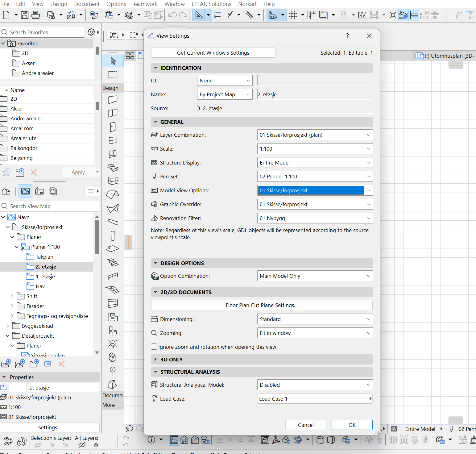Click the Print icon in toolbar

[35, 15]
